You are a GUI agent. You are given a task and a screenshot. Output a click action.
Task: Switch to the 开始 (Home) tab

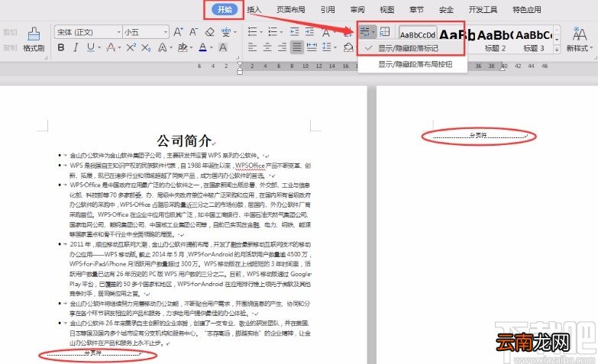[225, 10]
